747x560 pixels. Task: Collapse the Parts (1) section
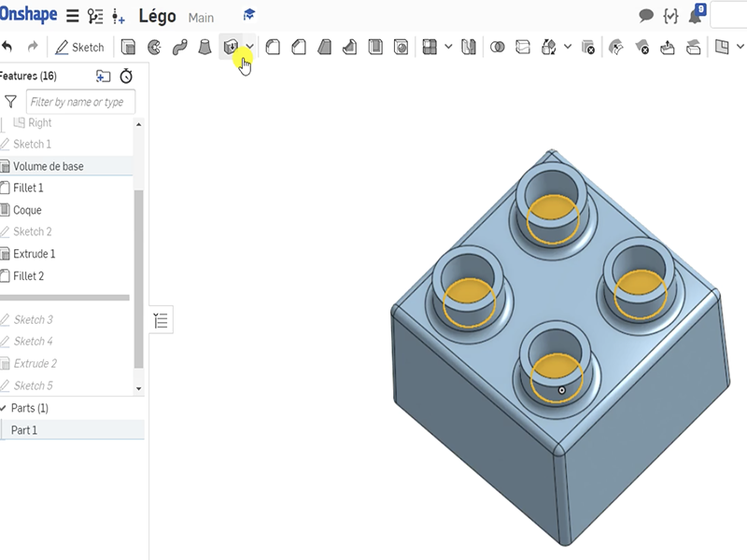coord(4,408)
